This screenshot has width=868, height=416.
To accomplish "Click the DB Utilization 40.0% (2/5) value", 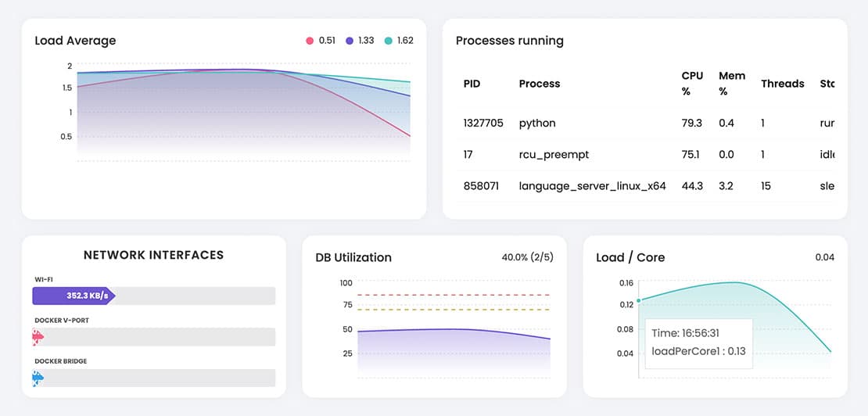I will click(x=527, y=256).
